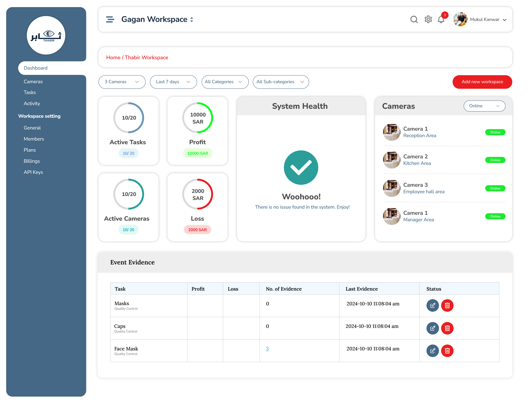This screenshot has height=404, width=532.
Task: Go to Cameras in sidebar
Action: [33, 82]
